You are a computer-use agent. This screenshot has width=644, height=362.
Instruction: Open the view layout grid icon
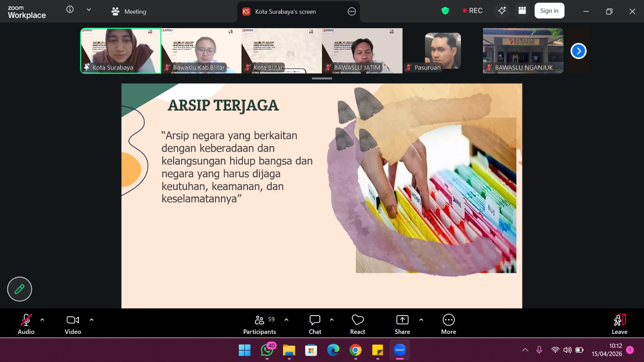click(x=522, y=11)
